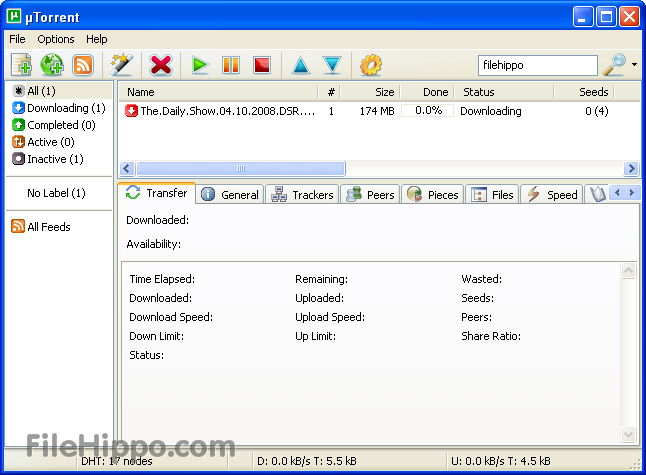Click the torrent list left scroll arrow
This screenshot has height=475, width=646.
click(x=126, y=168)
